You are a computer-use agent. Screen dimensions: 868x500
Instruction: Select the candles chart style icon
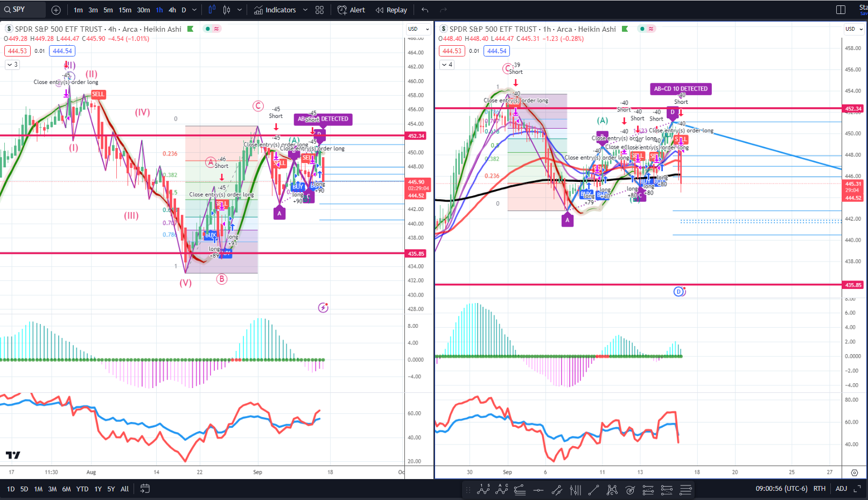(227, 10)
